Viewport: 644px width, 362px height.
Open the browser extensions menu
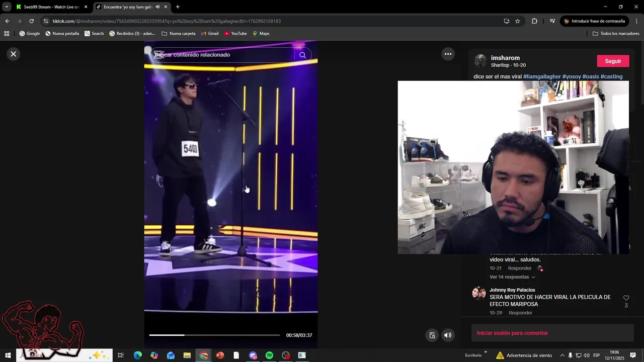[x=534, y=21]
